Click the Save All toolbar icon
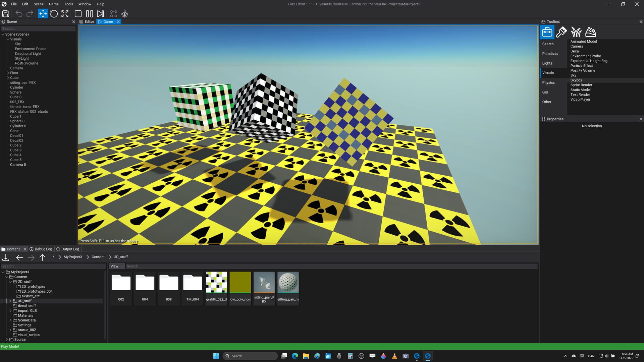 (6, 14)
